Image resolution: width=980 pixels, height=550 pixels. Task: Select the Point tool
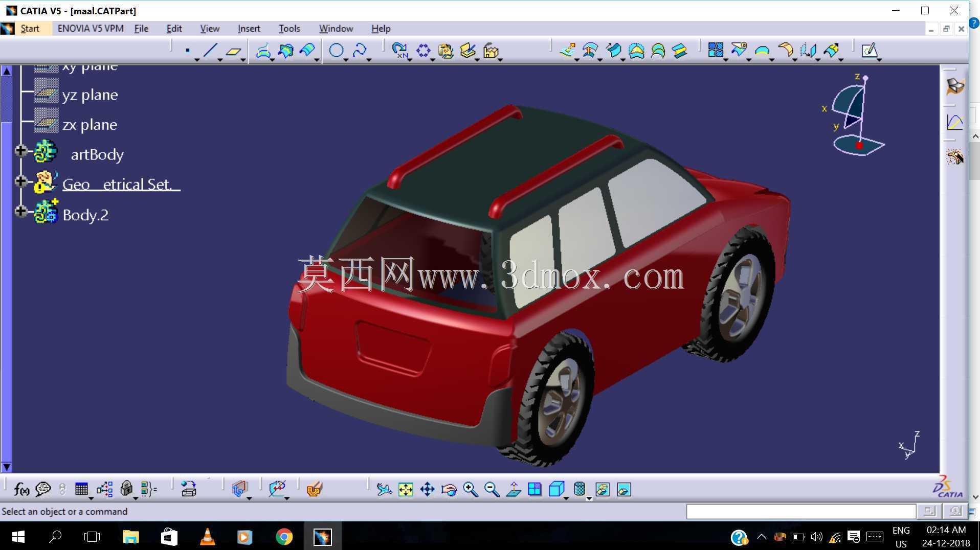click(188, 51)
